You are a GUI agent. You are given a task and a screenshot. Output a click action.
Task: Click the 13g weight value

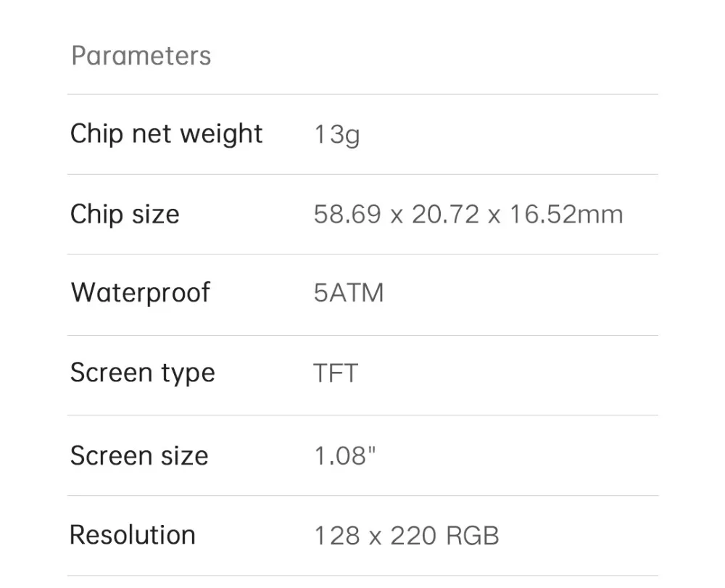[x=336, y=135]
